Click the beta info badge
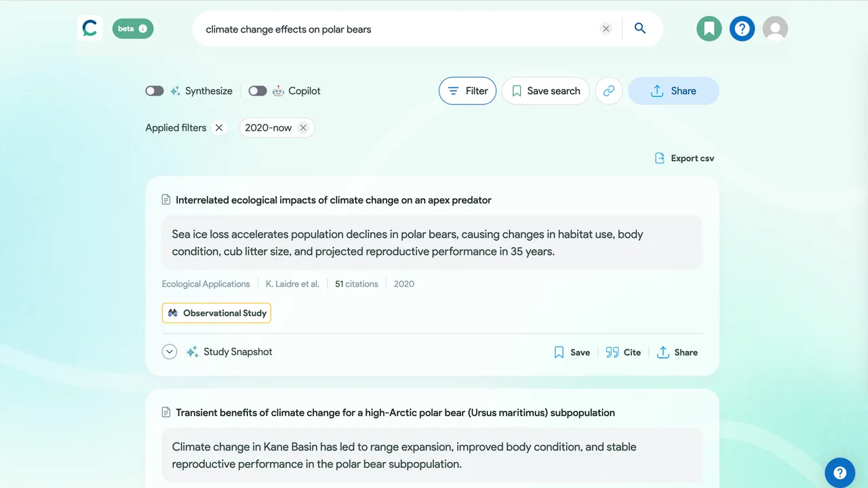The image size is (868, 488). [133, 28]
